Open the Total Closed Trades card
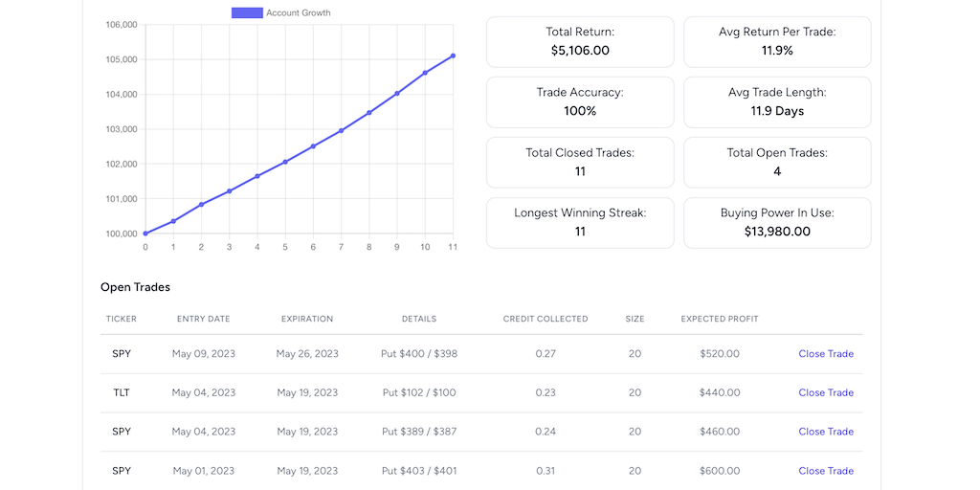The image size is (980, 490). (x=579, y=163)
